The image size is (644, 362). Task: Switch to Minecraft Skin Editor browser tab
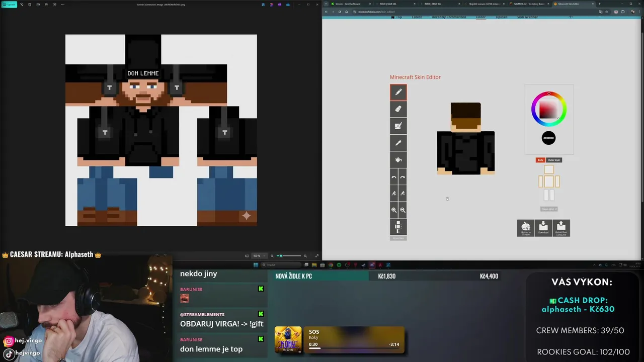(574, 4)
